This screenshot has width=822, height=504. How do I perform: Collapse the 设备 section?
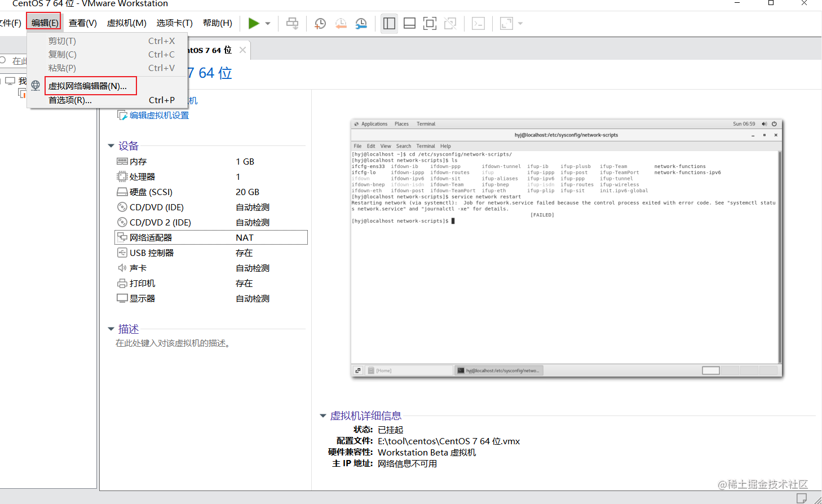click(111, 146)
